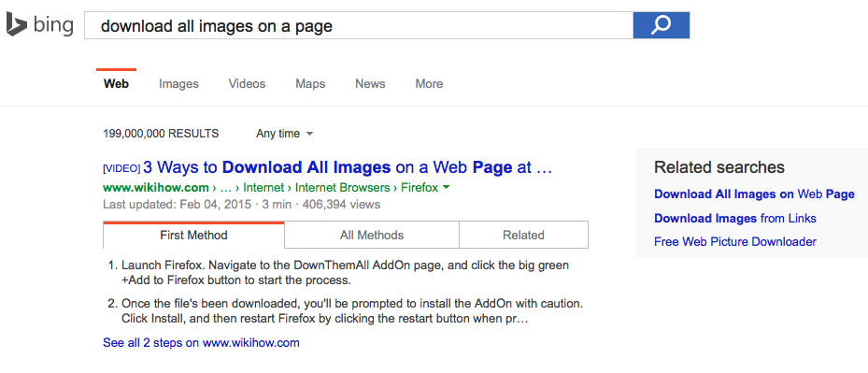
Task: Open the 3 Ways to Download All Images result
Action: tap(348, 166)
